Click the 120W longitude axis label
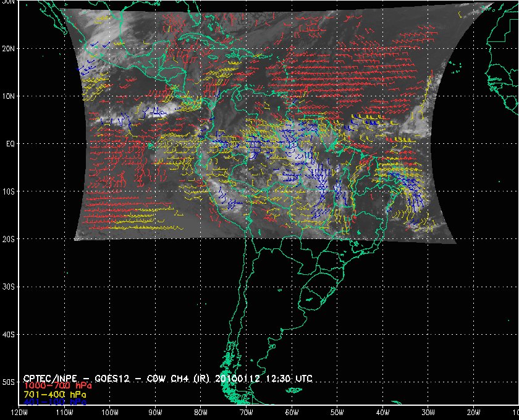 click(x=19, y=412)
